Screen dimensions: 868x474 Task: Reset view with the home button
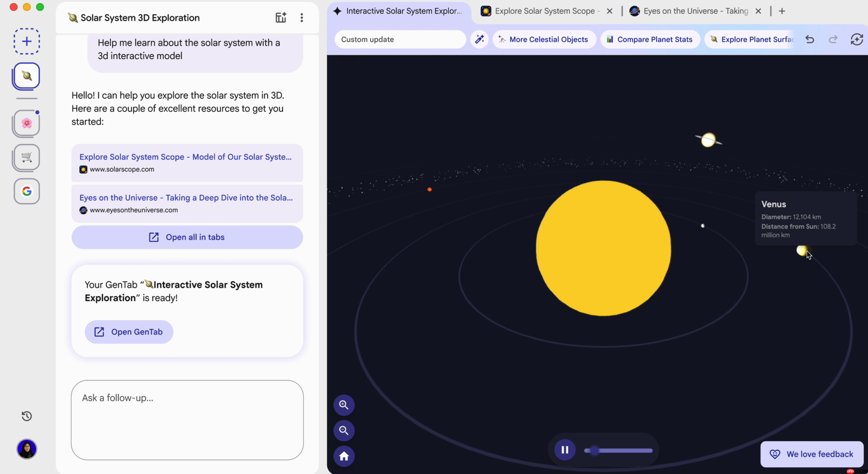[x=344, y=456]
